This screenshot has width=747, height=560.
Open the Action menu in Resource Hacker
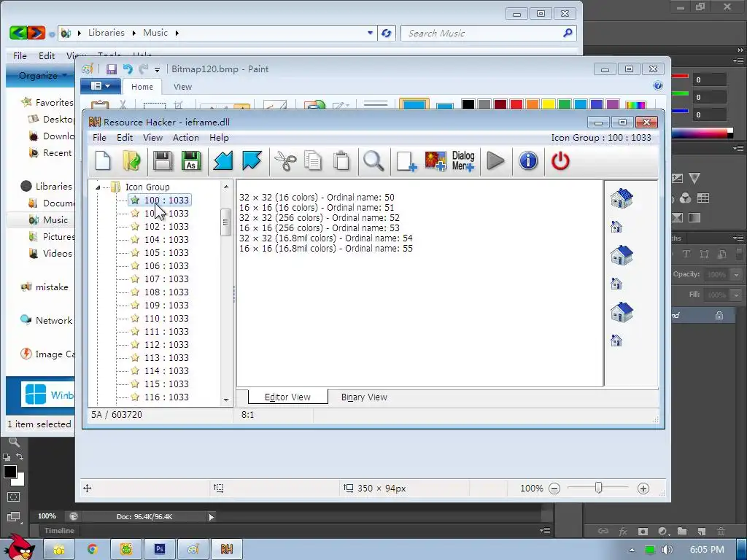click(186, 138)
